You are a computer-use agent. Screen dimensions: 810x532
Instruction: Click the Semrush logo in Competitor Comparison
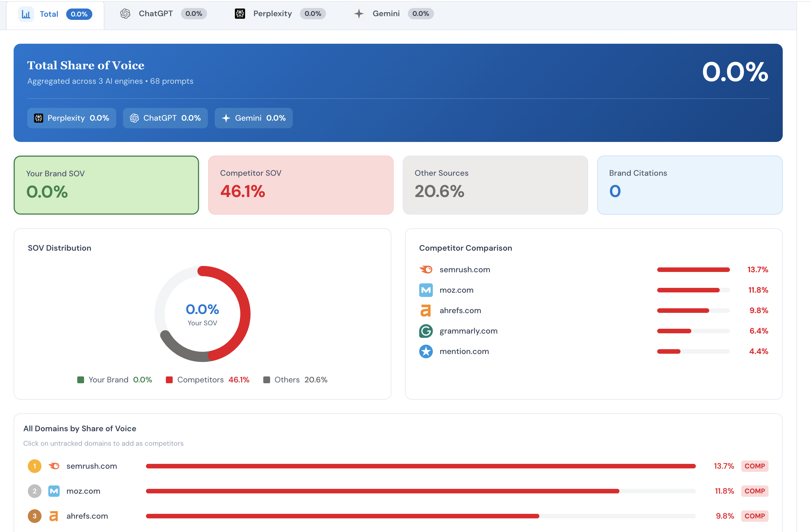[426, 269]
